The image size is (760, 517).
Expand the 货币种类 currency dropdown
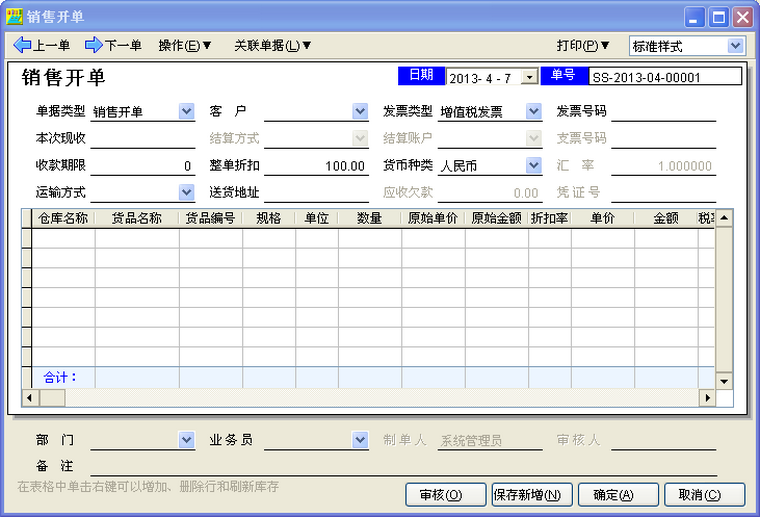(534, 166)
